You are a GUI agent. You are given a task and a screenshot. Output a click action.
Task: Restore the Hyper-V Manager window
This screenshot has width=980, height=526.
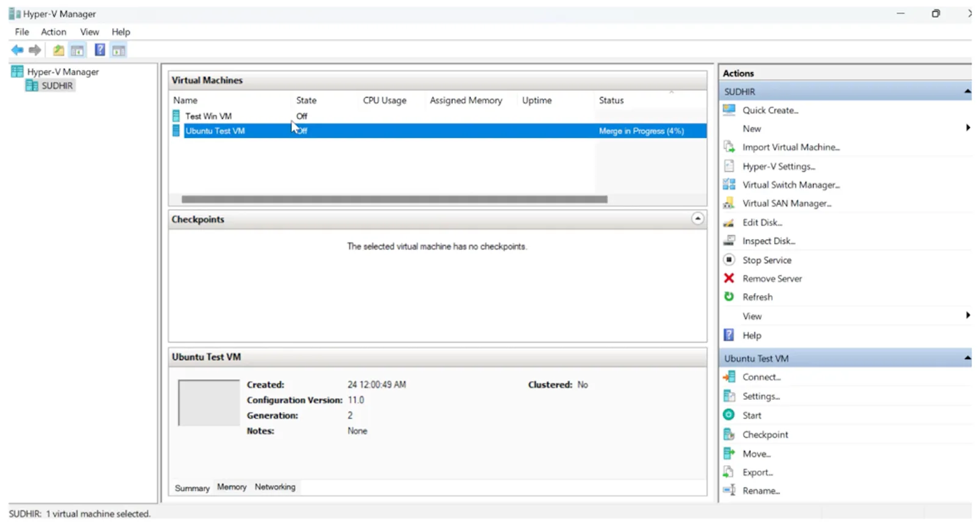pyautogui.click(x=936, y=13)
